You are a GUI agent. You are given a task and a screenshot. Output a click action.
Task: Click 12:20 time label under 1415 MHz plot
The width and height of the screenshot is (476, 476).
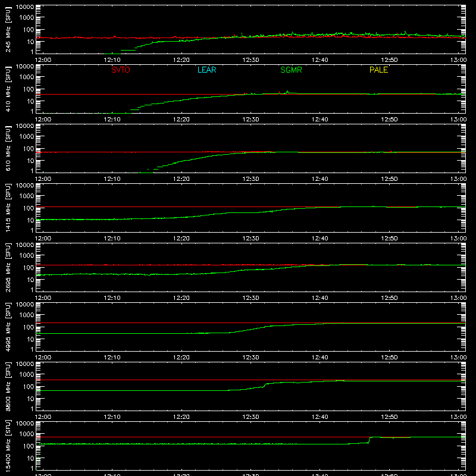(x=181, y=239)
